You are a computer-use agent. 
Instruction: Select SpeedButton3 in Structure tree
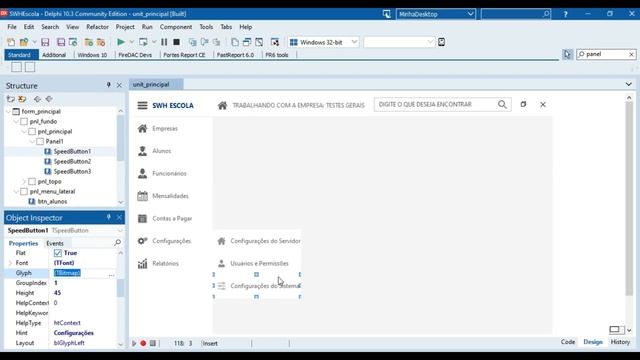(x=72, y=171)
